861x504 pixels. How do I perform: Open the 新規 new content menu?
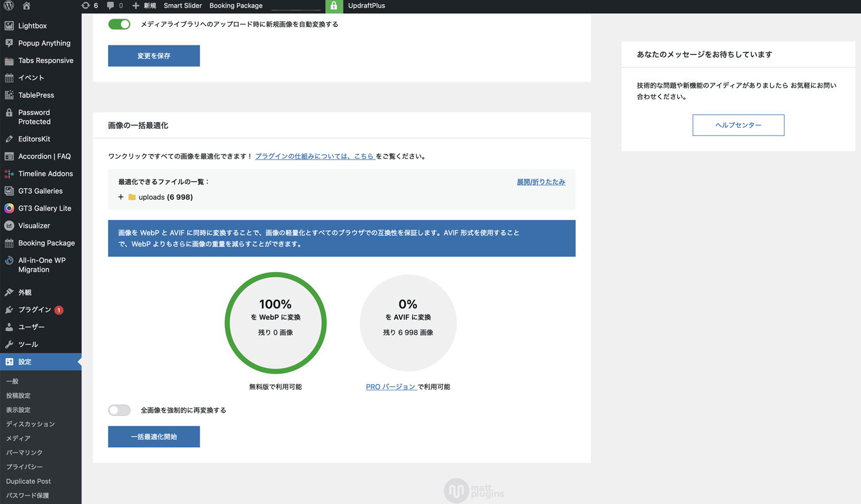point(144,6)
